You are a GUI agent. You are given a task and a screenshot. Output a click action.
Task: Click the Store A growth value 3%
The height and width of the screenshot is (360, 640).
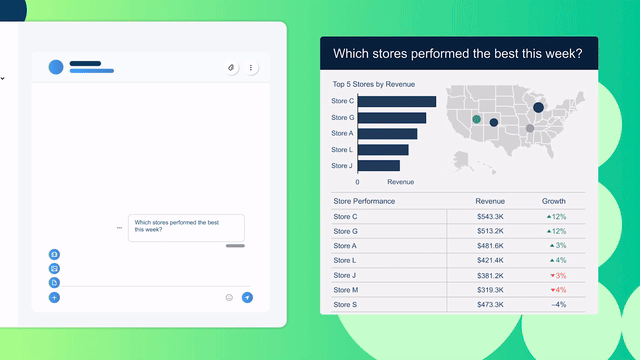coord(558,246)
